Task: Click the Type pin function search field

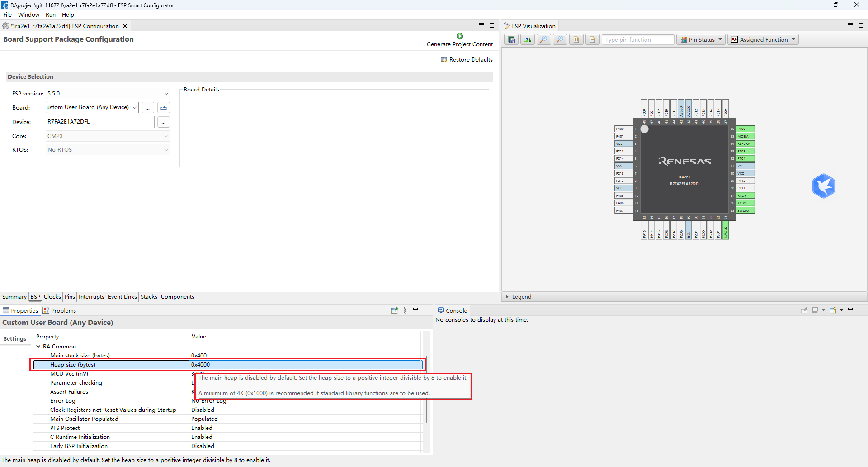Action: (638, 40)
